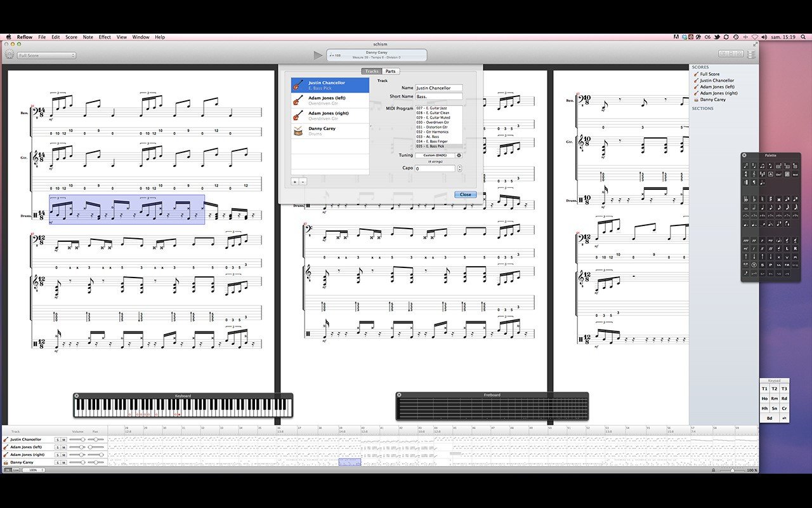Image resolution: width=812 pixels, height=508 pixels.
Task: Close the Palette panel
Action: coord(744,155)
